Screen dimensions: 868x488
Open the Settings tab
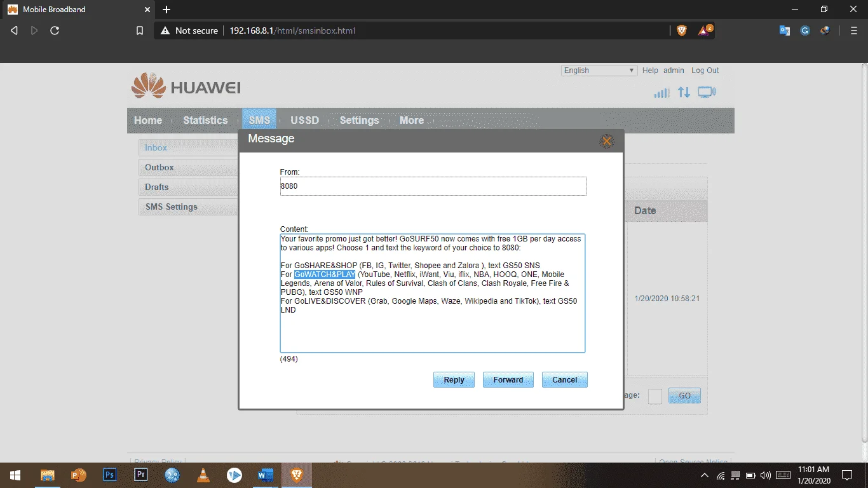359,120
